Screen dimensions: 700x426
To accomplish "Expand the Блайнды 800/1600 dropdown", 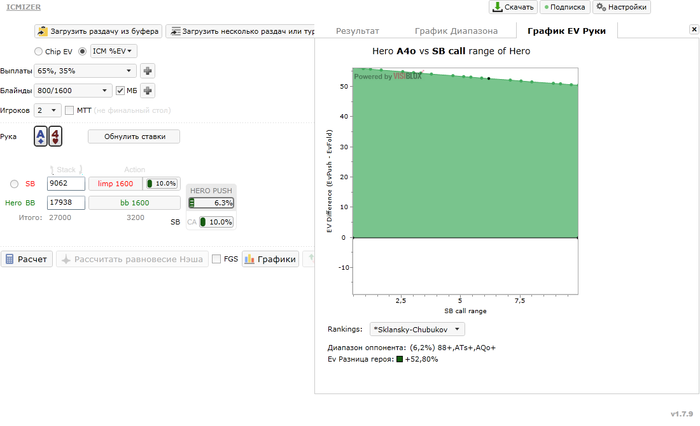I will click(x=73, y=91).
